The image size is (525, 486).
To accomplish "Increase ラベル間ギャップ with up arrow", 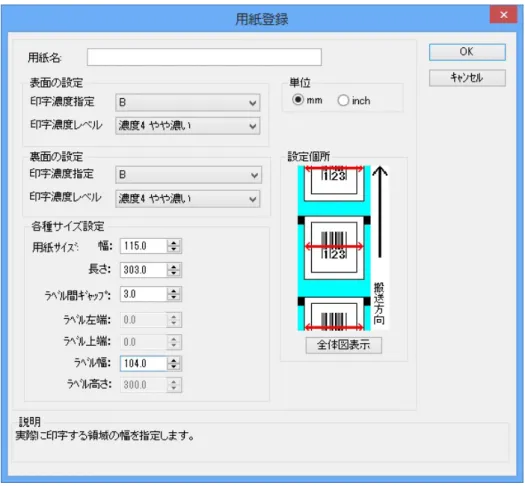I will pos(174,291).
